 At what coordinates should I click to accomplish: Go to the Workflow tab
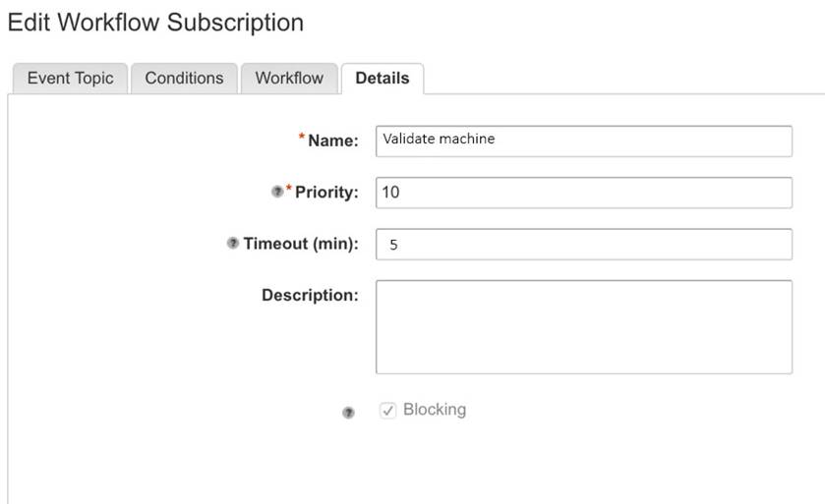tap(289, 79)
